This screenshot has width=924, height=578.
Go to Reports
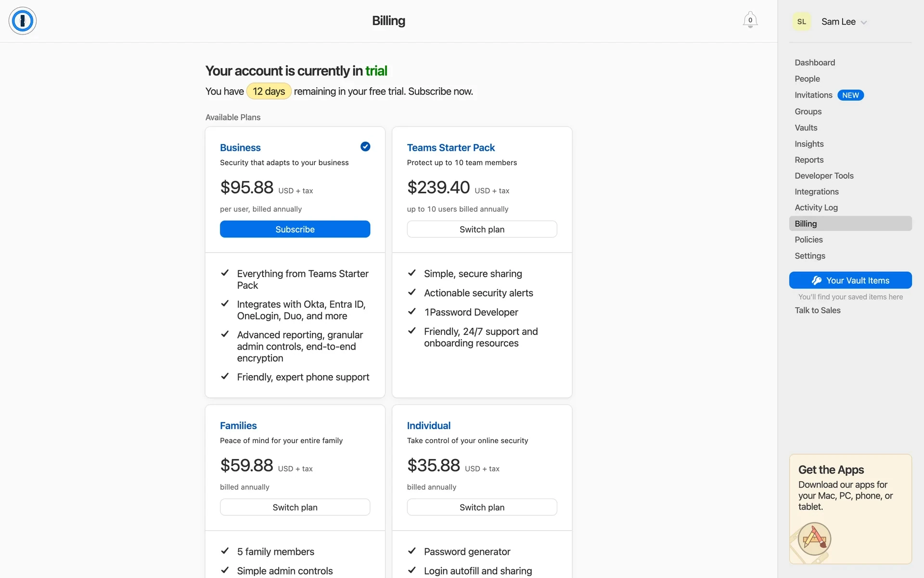tap(809, 160)
